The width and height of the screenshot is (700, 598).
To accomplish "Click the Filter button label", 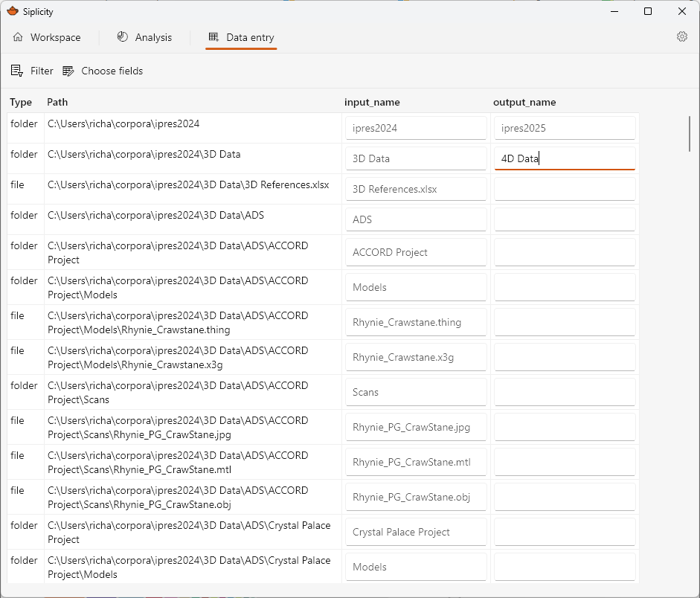I will click(x=41, y=71).
